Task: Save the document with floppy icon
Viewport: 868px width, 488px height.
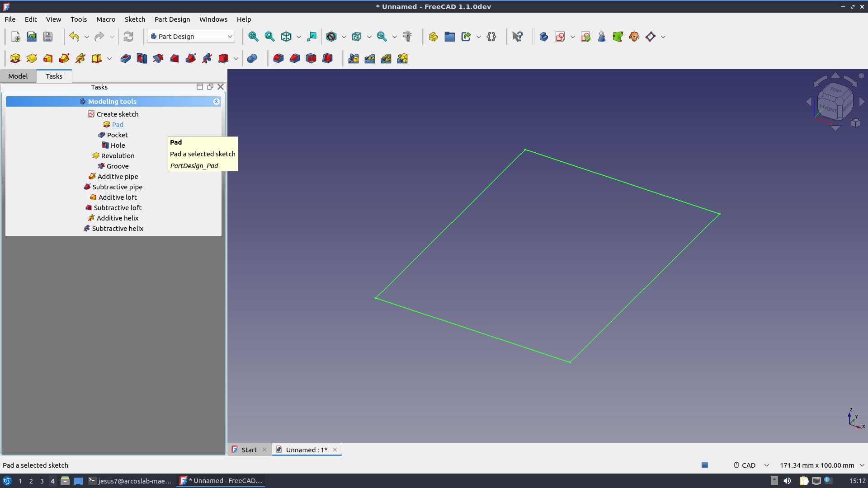Action: point(48,37)
